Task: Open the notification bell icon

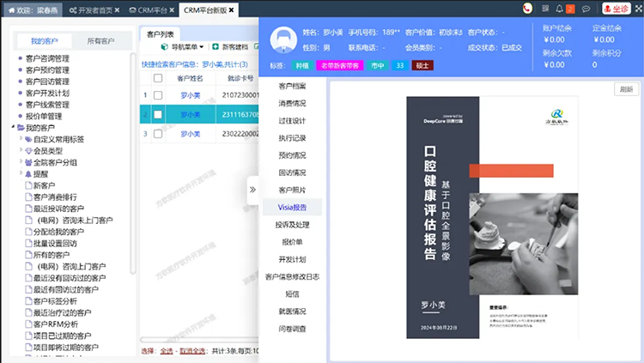Action: (558, 9)
